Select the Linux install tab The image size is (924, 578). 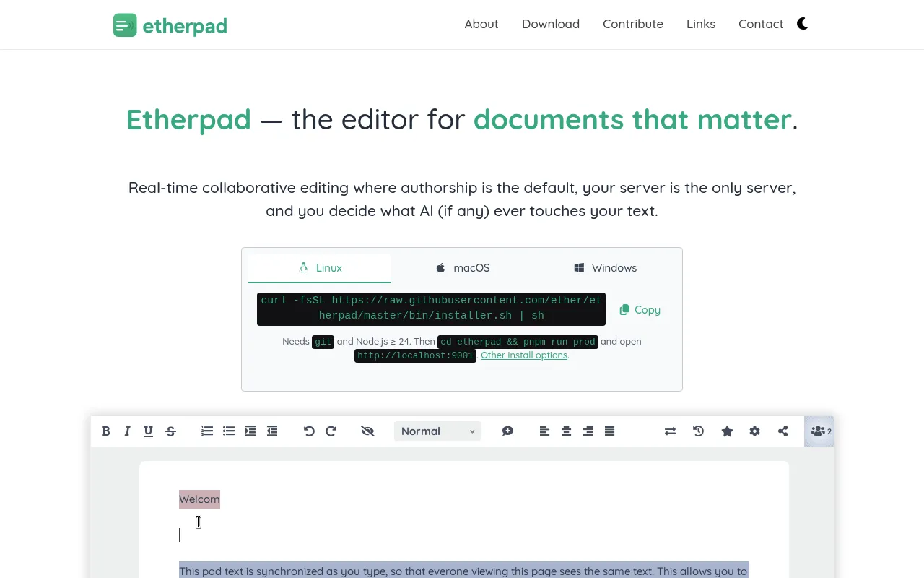click(x=320, y=268)
